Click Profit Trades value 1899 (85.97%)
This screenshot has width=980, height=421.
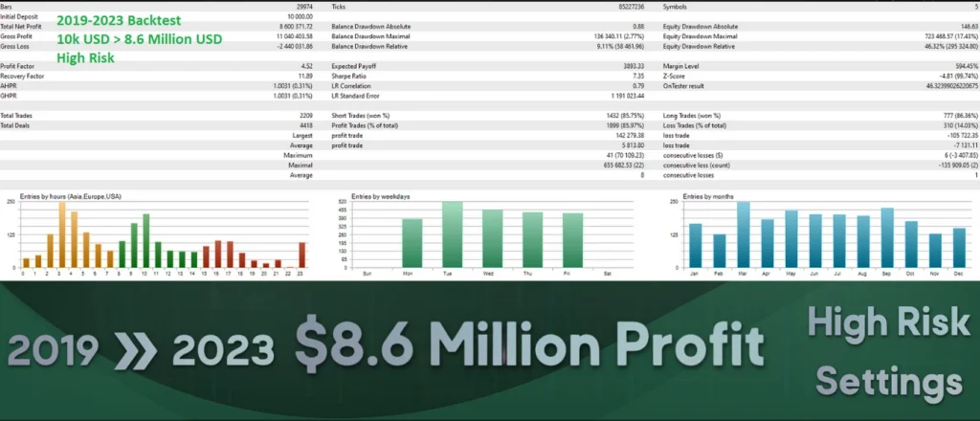tap(625, 125)
